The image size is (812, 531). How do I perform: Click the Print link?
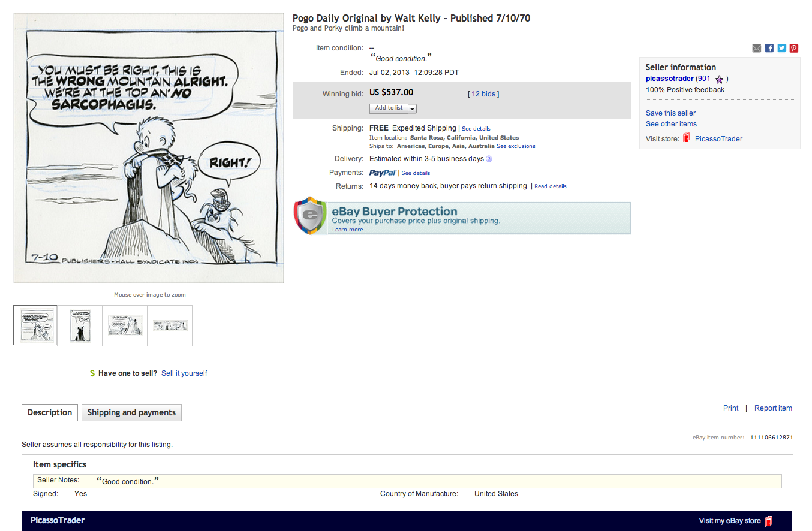pos(730,408)
